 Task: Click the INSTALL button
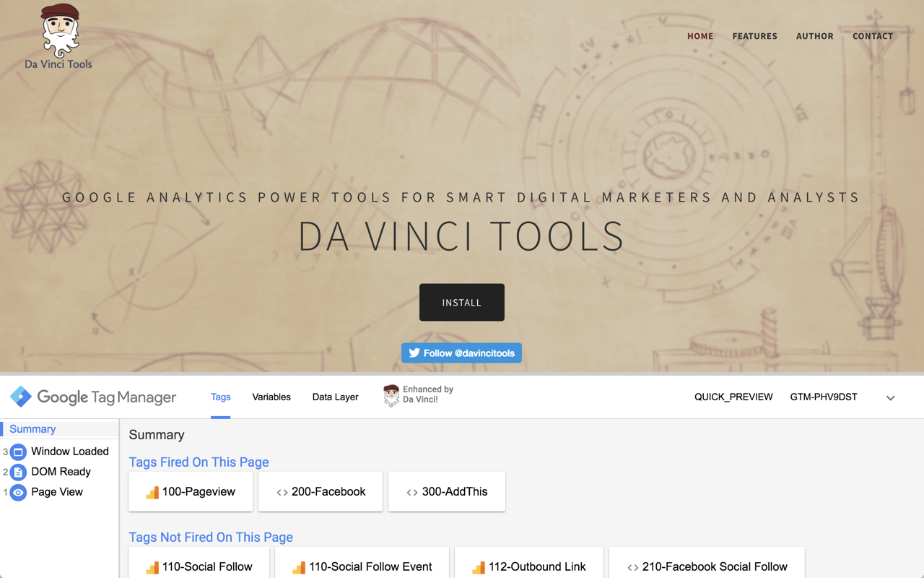click(x=461, y=302)
